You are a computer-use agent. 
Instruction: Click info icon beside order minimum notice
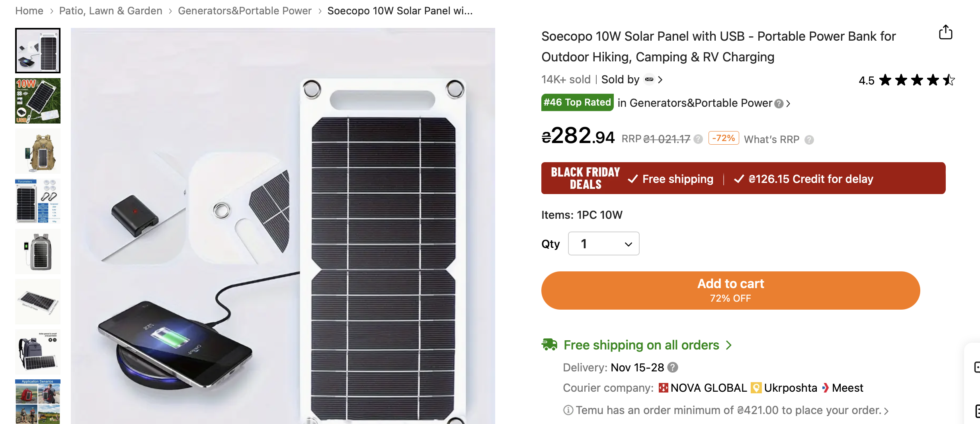[568, 410]
